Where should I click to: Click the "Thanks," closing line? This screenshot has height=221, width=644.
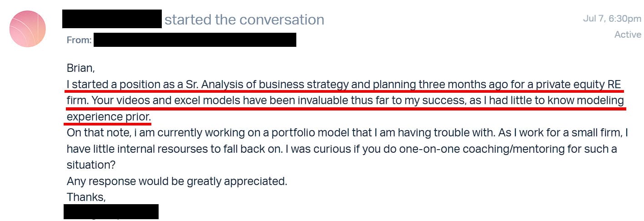coord(86,197)
